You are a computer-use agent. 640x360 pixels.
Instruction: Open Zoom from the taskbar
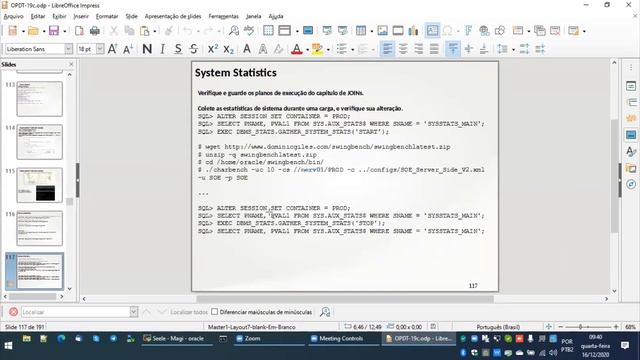[x=269, y=338]
